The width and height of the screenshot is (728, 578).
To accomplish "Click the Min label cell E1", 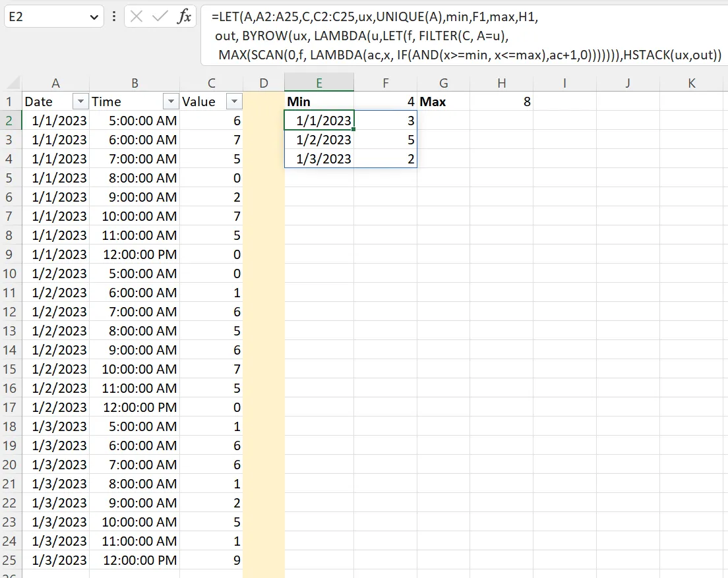I will (319, 101).
